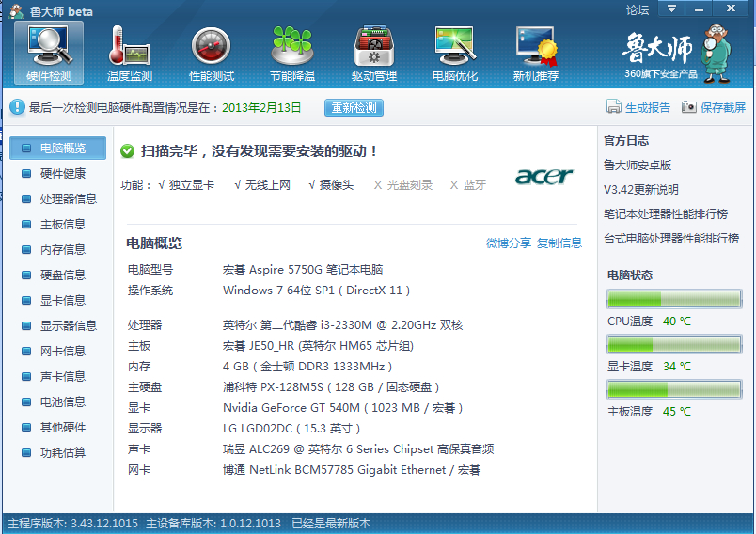Click 复制信息 link
This screenshot has height=534, width=756.
559,243
